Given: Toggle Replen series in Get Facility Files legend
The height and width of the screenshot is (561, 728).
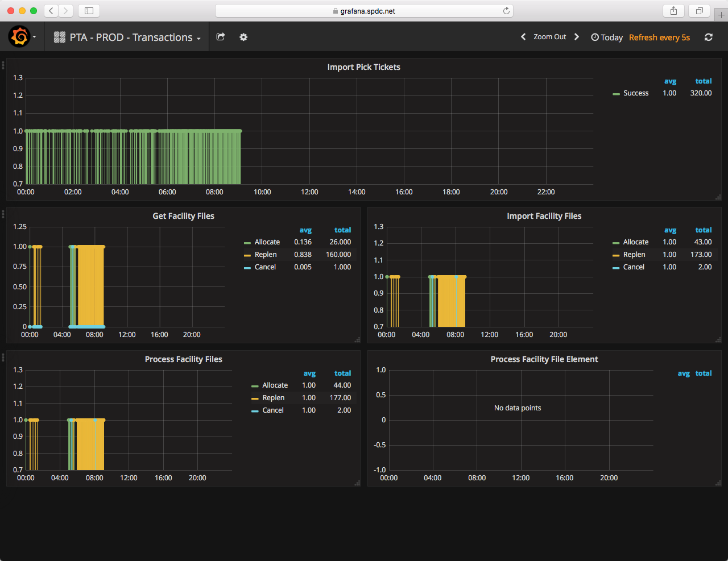Looking at the screenshot, I should pos(266,255).
